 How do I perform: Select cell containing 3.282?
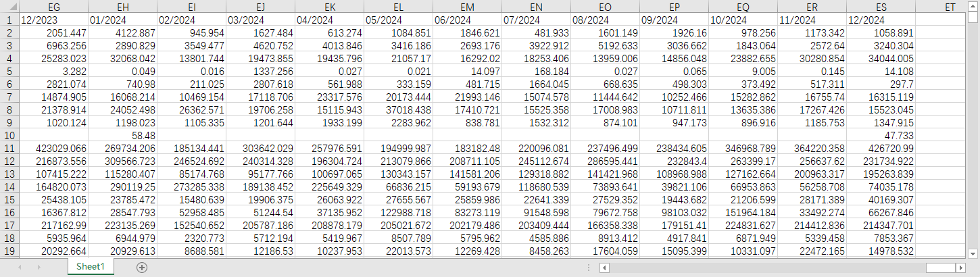[x=53, y=71]
